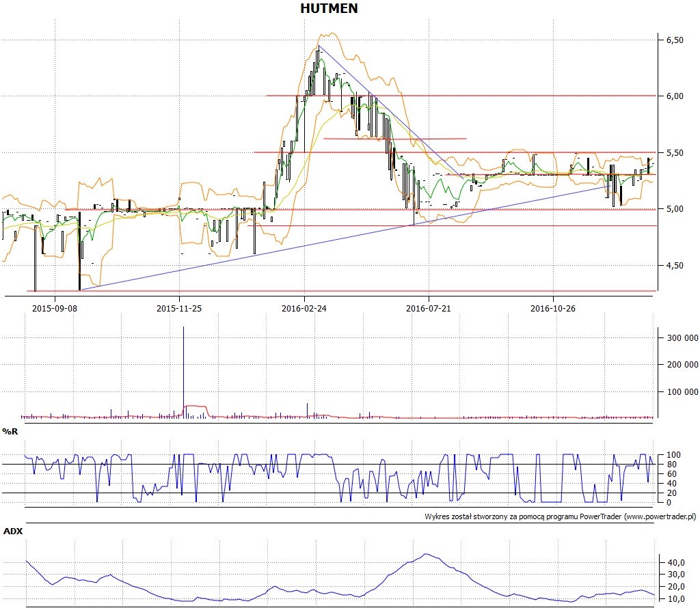
Task: Click the 100 000 volume axis label
Action: (x=683, y=392)
